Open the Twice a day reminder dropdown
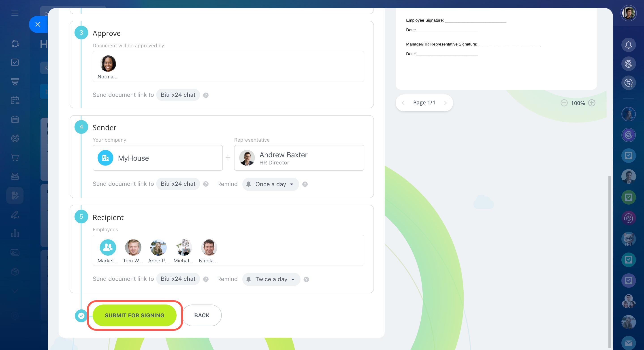 [271, 279]
